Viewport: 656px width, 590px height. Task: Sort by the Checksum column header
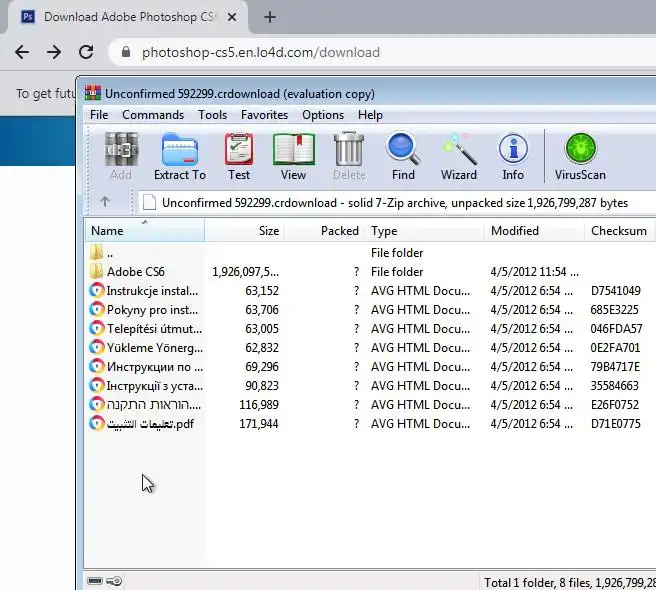point(619,231)
